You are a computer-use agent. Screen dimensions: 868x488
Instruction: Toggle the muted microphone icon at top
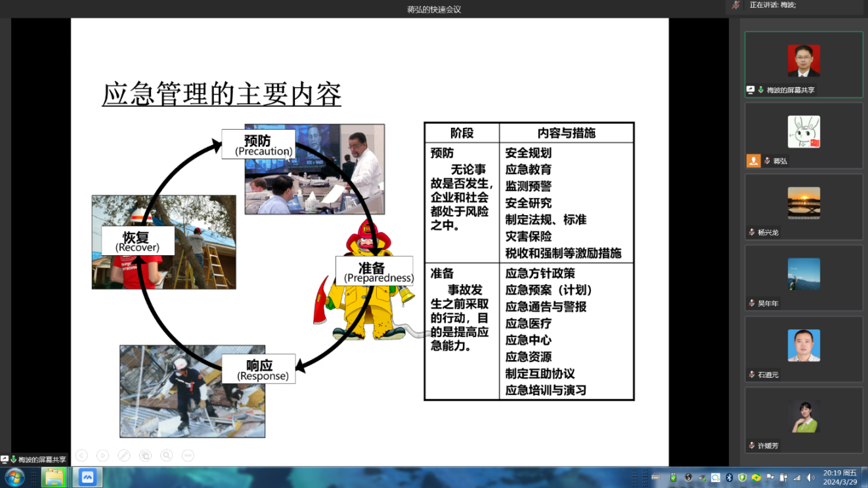pos(736,5)
